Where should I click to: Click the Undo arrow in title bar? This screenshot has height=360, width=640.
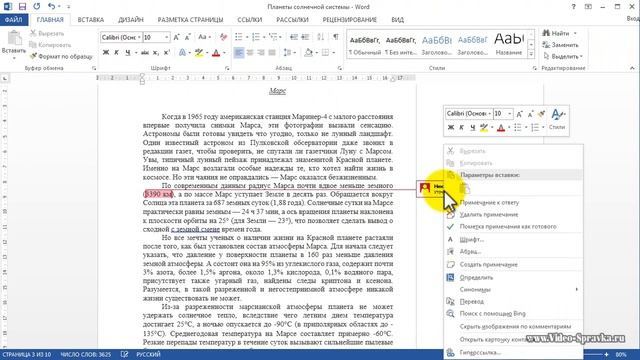tap(51, 7)
